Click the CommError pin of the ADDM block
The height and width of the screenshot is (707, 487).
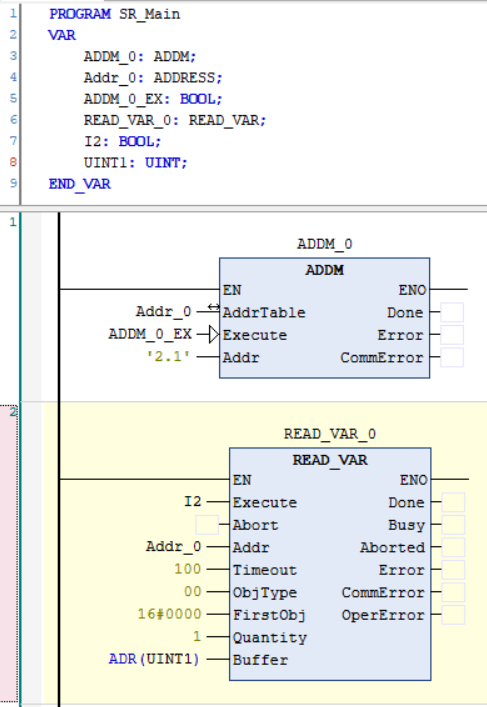pyautogui.click(x=381, y=358)
